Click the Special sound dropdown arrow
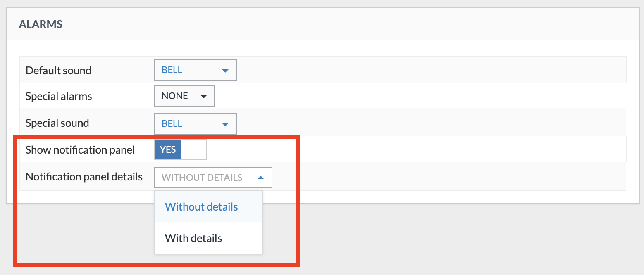 pyautogui.click(x=225, y=124)
